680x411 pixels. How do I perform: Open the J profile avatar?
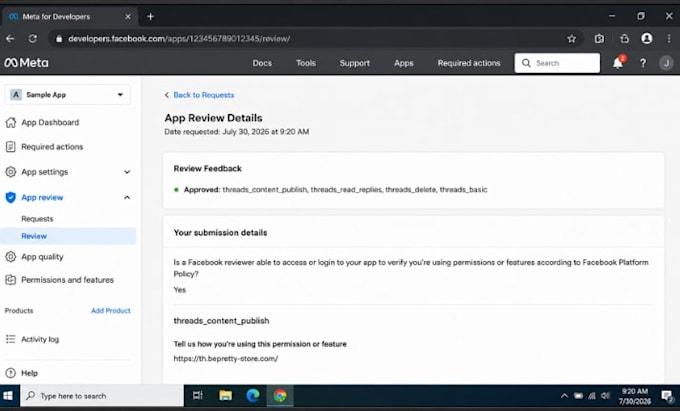[x=666, y=63]
